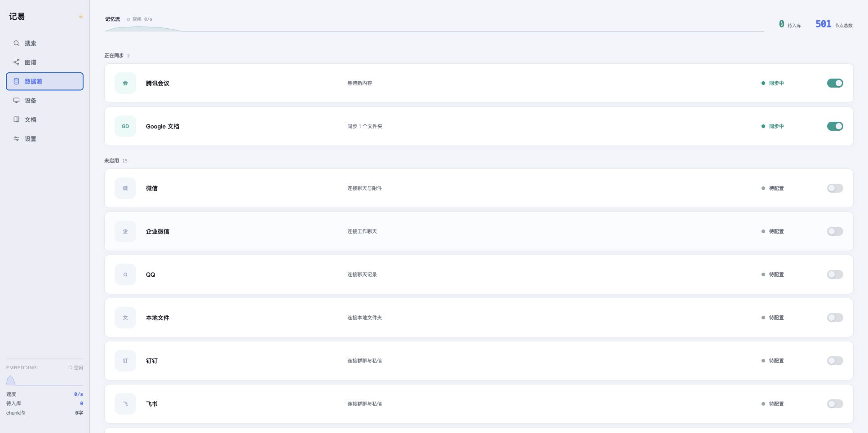Screen dimensions: 868x433
Task: Click the EMBEDDING label in the sidebar
Action: tap(22, 367)
